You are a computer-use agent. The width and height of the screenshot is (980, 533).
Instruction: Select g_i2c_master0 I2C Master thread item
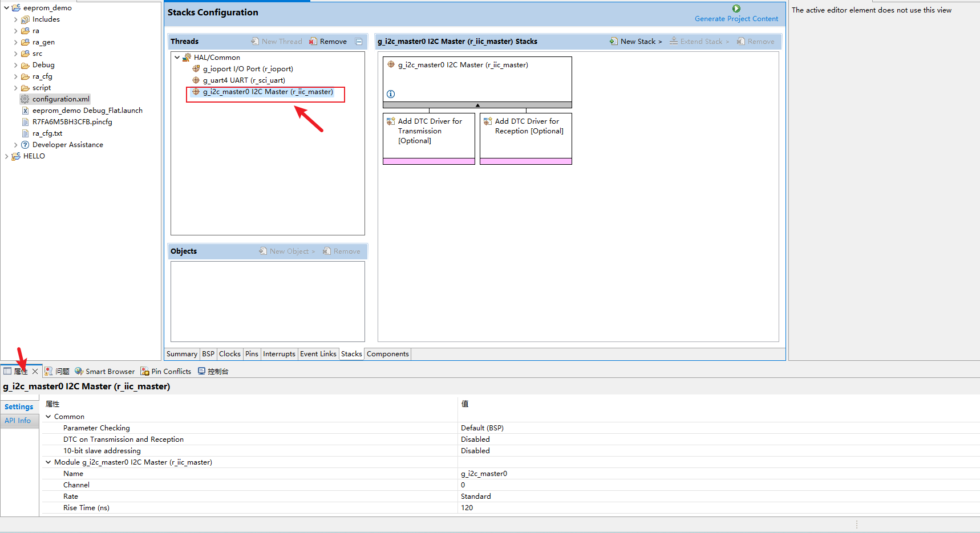268,92
